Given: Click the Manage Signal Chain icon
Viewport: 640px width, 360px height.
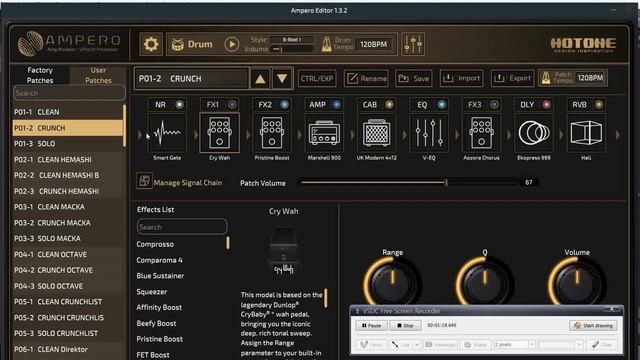Looking at the screenshot, I should tap(144, 180).
